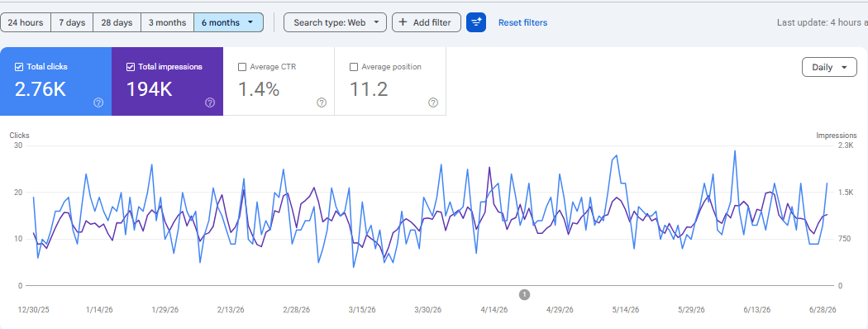
Task: Click the 194K total impressions value
Action: coord(150,89)
